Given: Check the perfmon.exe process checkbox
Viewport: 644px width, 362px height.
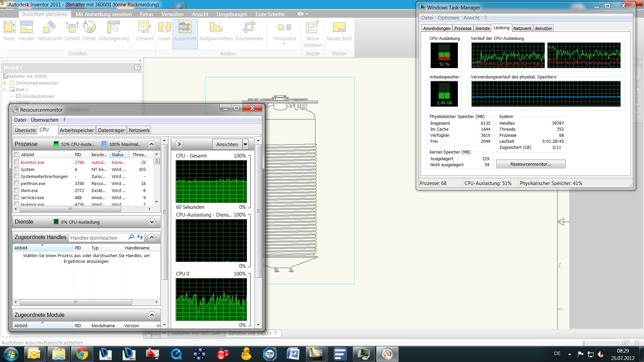Looking at the screenshot, I should (x=16, y=183).
